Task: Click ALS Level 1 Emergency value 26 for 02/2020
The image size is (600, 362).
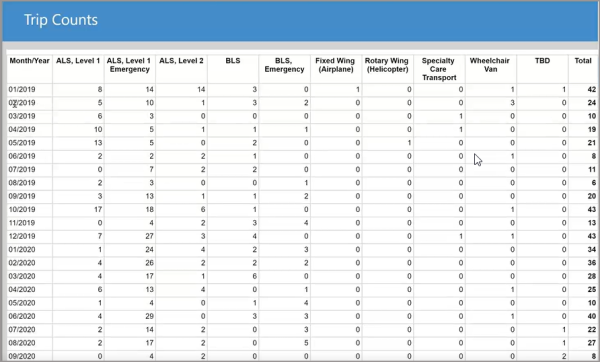Action: coord(149,263)
